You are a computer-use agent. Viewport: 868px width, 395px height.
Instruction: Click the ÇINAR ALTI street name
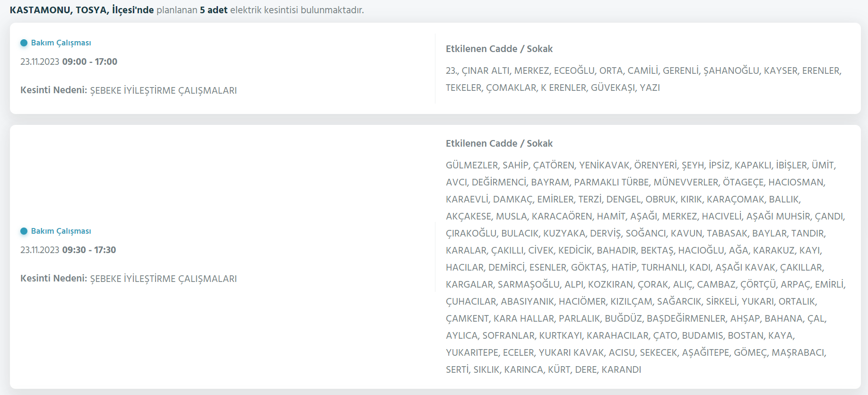[x=486, y=71]
